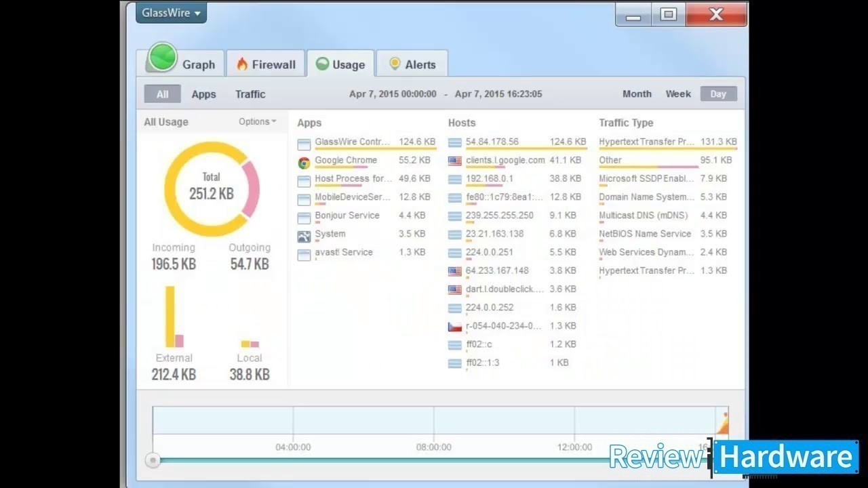Click the timeline slider left handle

[153, 460]
